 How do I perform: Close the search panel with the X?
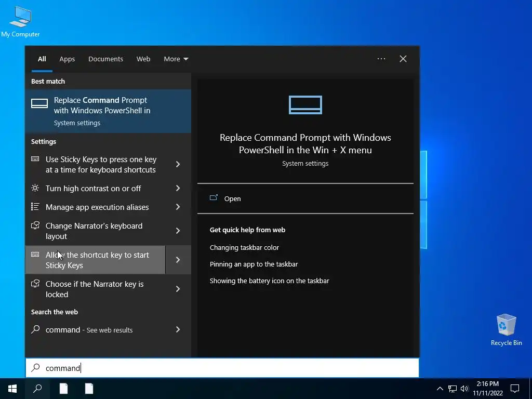403,59
